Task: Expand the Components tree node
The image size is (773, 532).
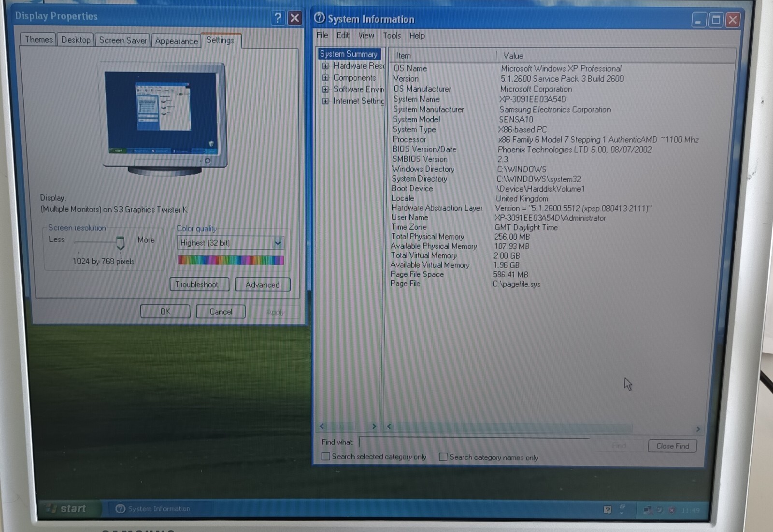Action: [x=325, y=78]
